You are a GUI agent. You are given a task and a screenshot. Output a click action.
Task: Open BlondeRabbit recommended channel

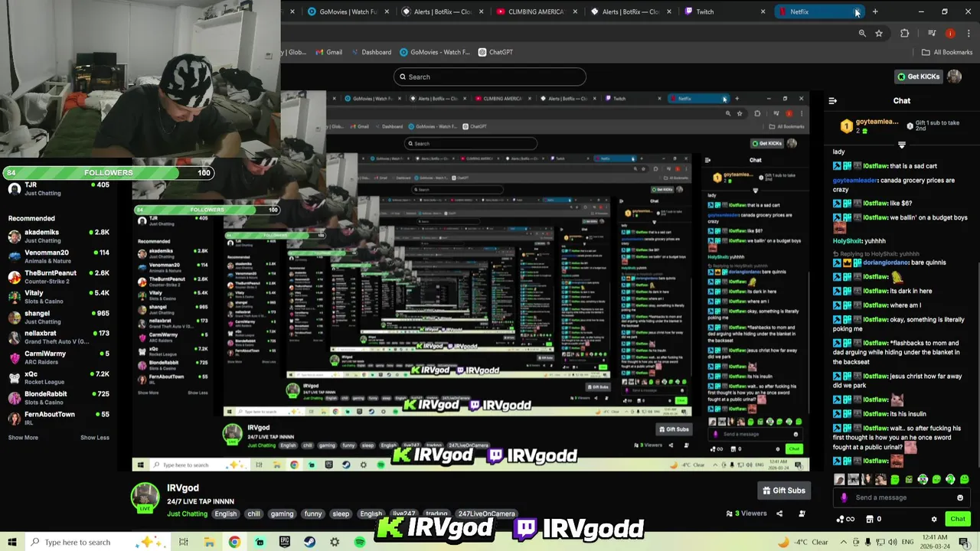coord(57,397)
